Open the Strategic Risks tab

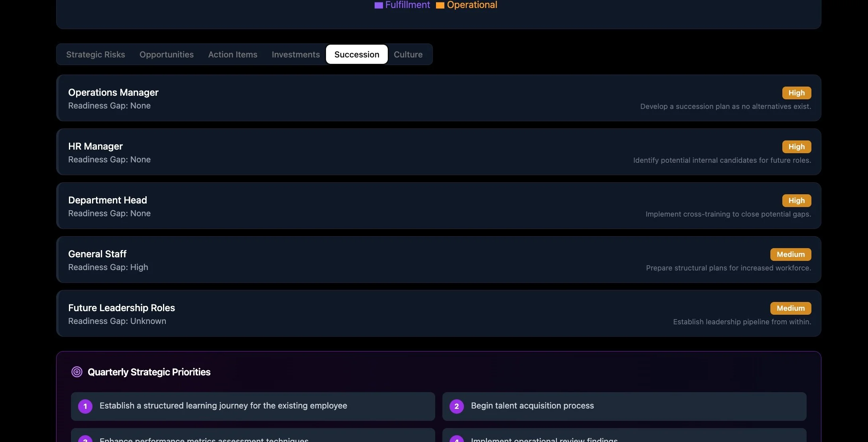(96, 54)
